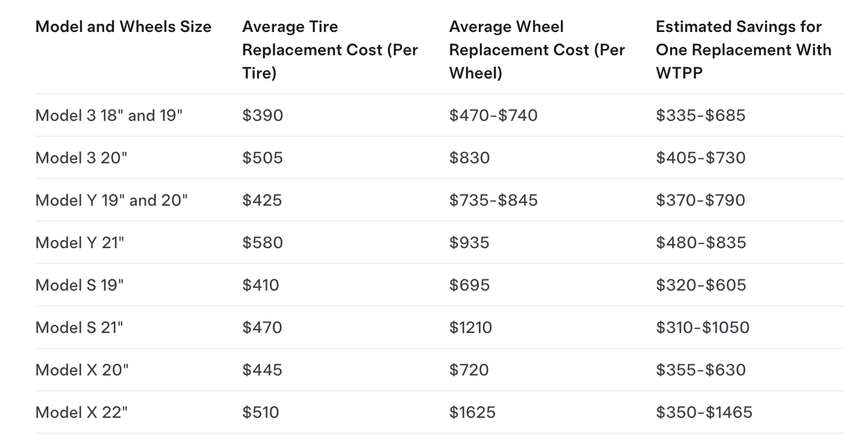Screen dimensions: 868x444
Task: Click the $310-$1050 savings cell
Action: (703, 327)
